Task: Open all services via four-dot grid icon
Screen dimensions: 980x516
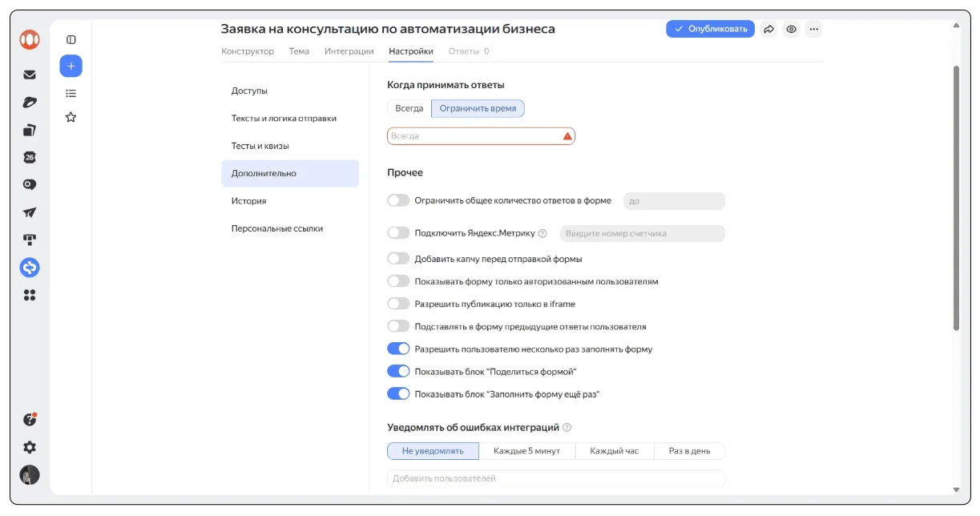Action: click(30, 295)
